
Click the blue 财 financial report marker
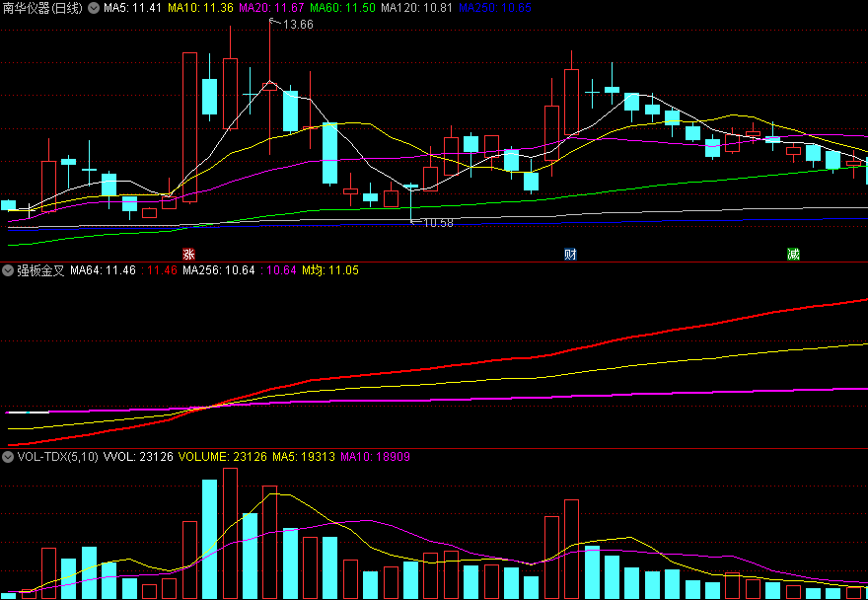coord(571,255)
